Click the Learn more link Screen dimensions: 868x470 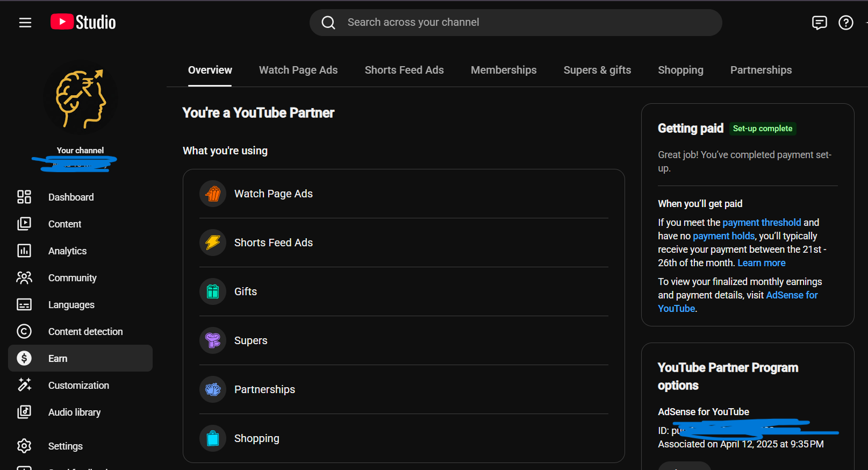pos(762,262)
